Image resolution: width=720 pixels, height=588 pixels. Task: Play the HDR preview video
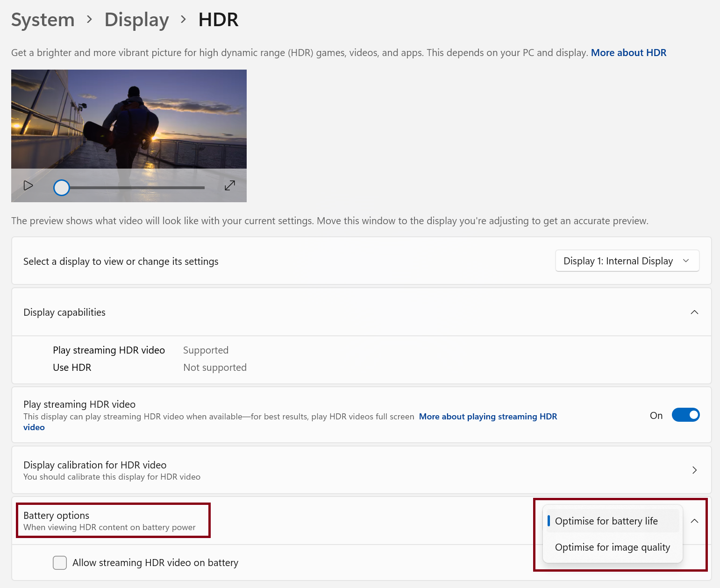tap(28, 185)
